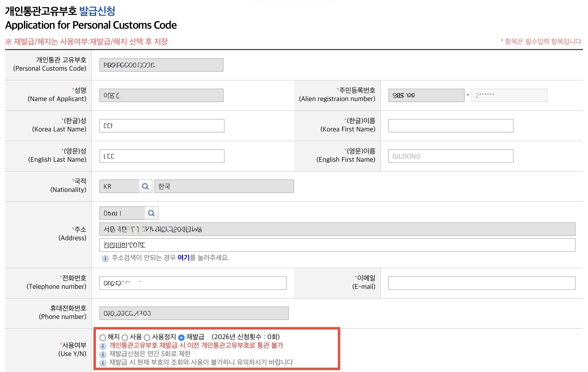
Task: Click the masked registration number back field
Action: point(509,95)
